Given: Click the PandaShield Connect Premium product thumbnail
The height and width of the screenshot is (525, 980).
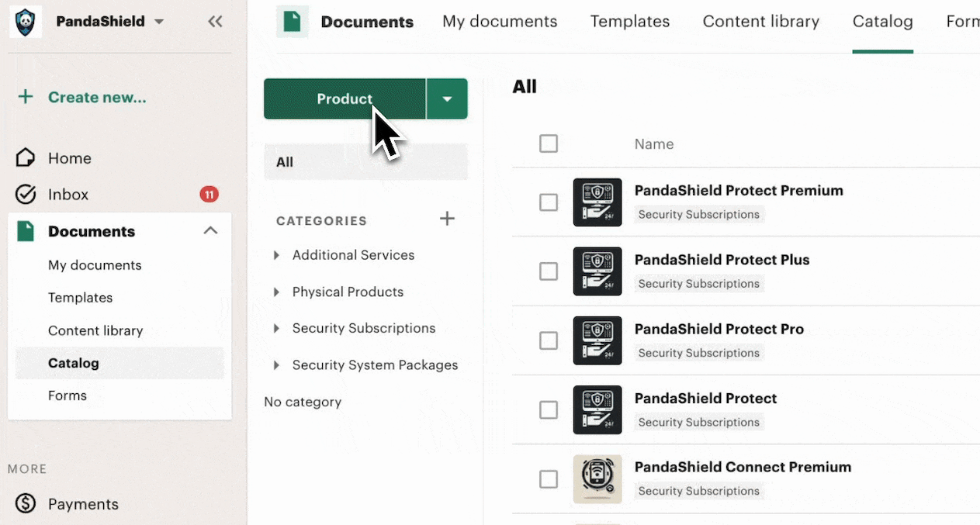Looking at the screenshot, I should (597, 478).
